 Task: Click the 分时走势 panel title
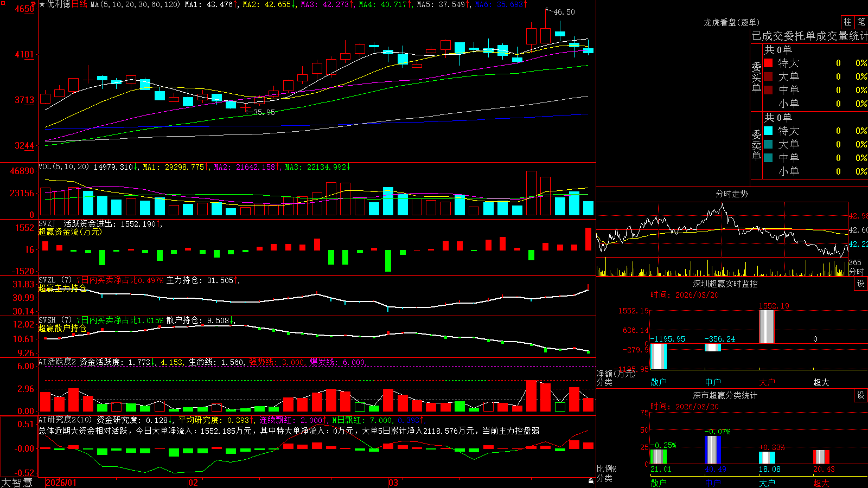click(x=732, y=194)
